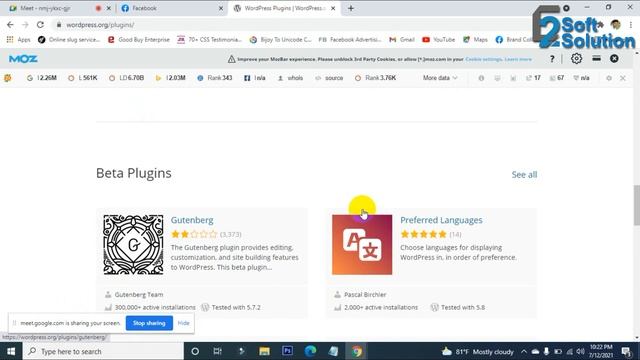The width and height of the screenshot is (640, 360).
Task: Open the Windows Start menu
Action: click(11, 351)
